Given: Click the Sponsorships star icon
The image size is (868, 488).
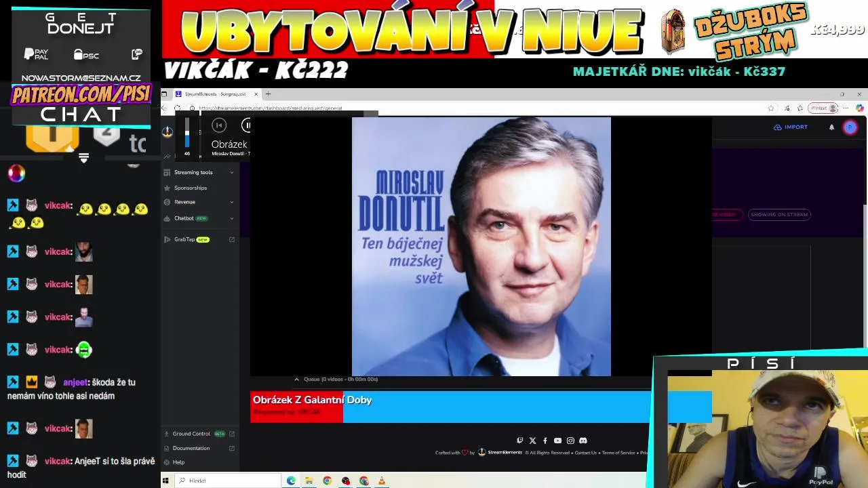Looking at the screenshot, I should click(x=167, y=188).
